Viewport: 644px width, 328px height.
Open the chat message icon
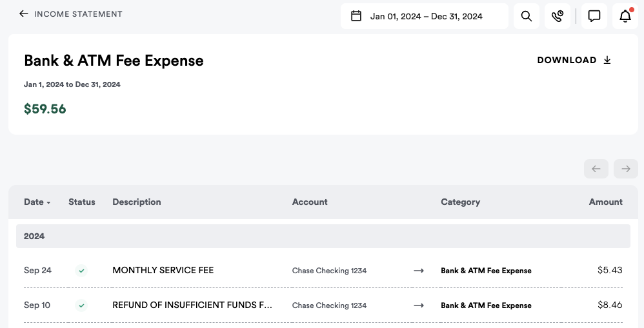[x=594, y=16]
